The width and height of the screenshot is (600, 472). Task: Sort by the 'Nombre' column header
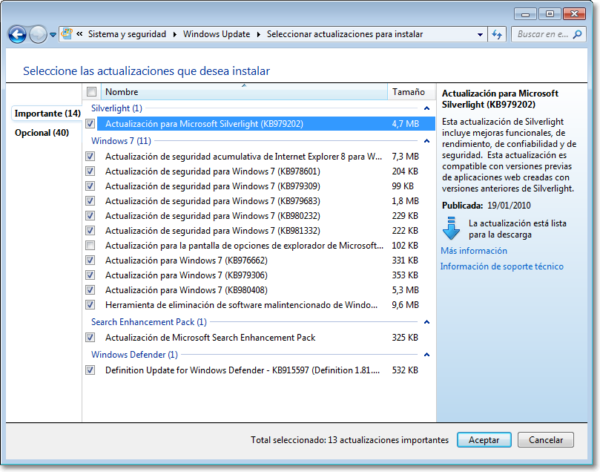pyautogui.click(x=244, y=92)
